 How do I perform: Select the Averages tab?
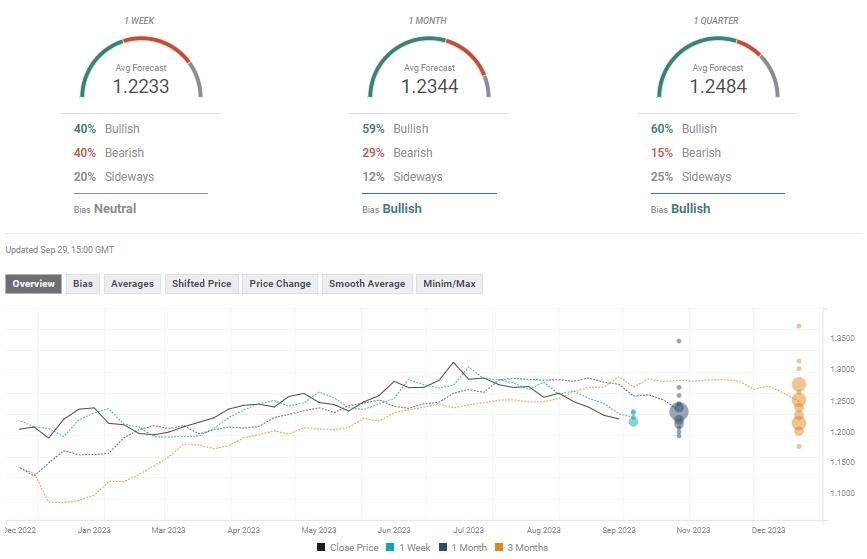[132, 284]
